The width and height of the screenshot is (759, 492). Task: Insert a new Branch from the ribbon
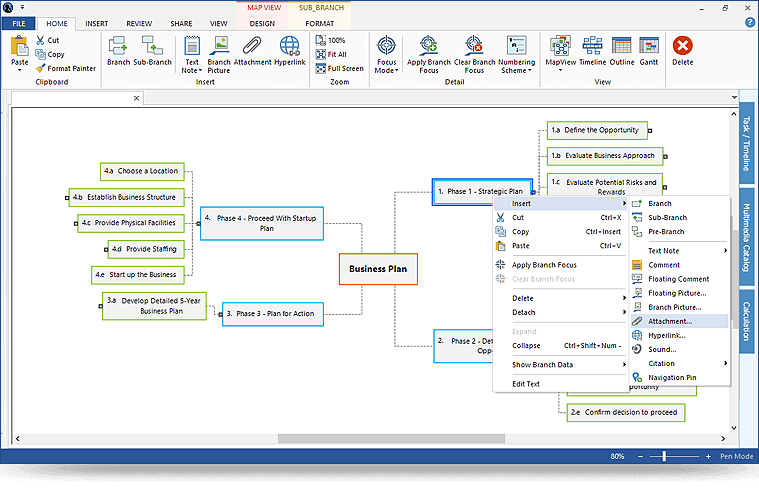[x=118, y=51]
